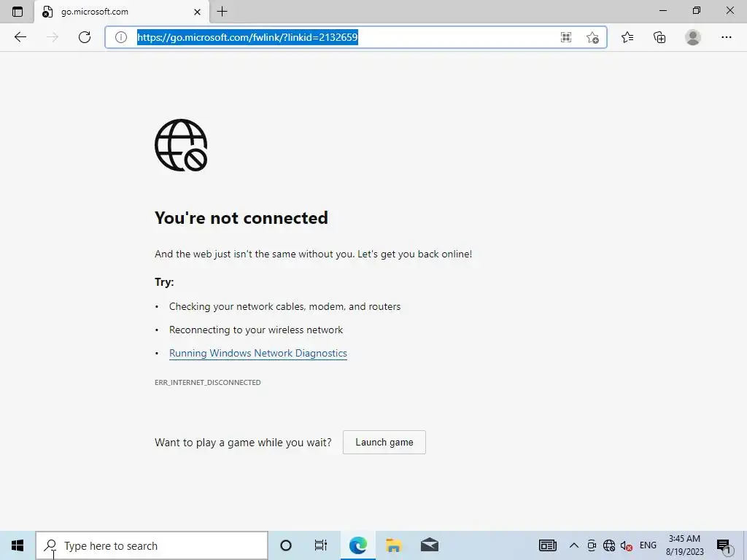Viewport: 747px width, 560px height.
Task: Open the Favorites list icon
Action: [627, 37]
